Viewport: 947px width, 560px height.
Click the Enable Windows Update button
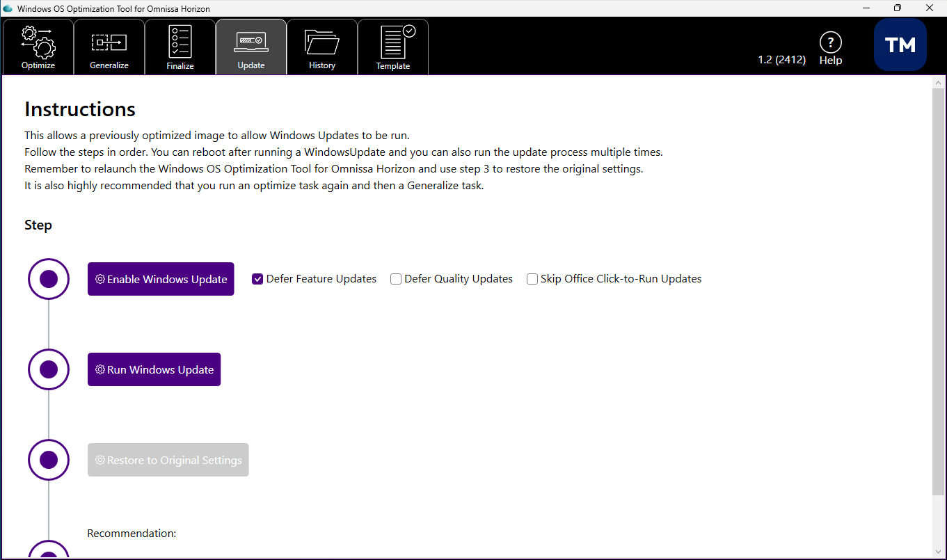(161, 279)
